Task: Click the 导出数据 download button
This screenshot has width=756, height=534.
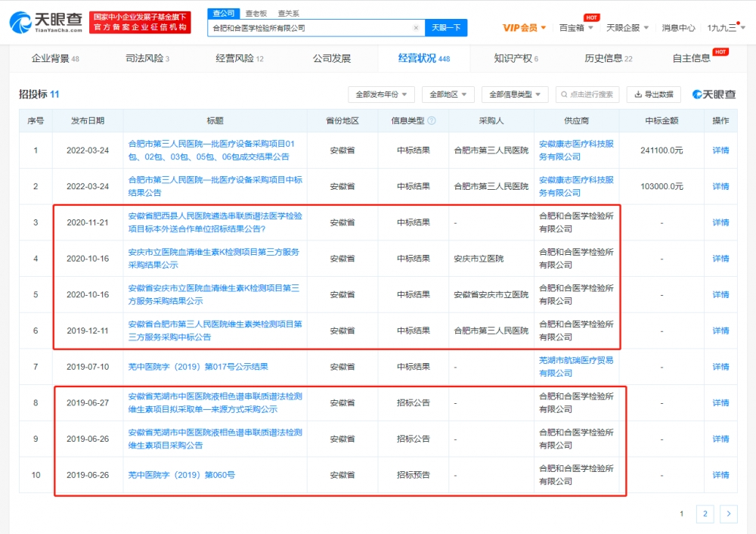Action: point(654,95)
